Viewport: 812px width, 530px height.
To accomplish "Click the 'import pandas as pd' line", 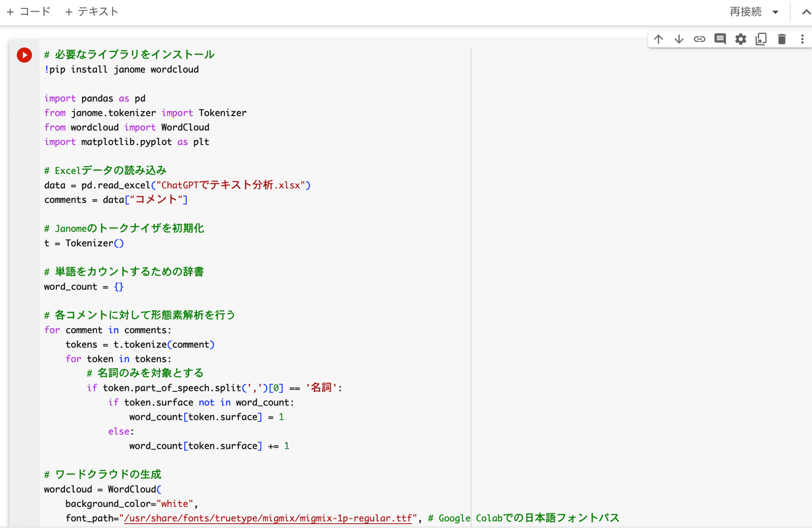I will [x=95, y=98].
